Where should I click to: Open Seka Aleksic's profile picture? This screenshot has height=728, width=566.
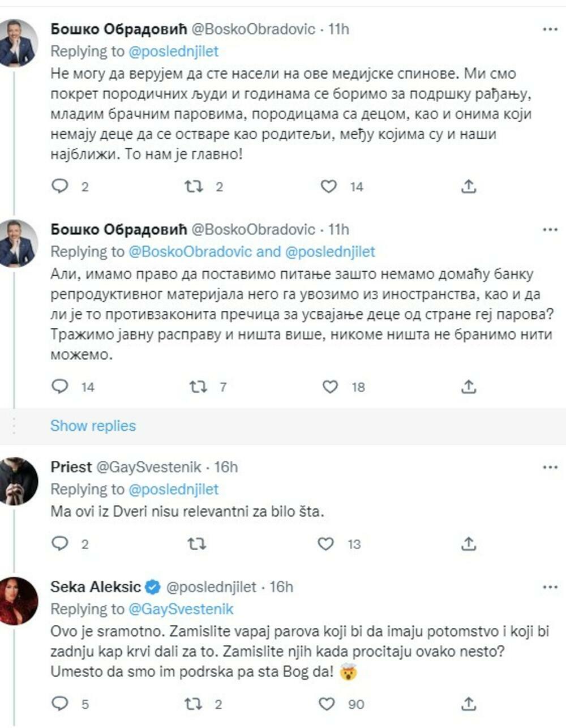point(19,601)
